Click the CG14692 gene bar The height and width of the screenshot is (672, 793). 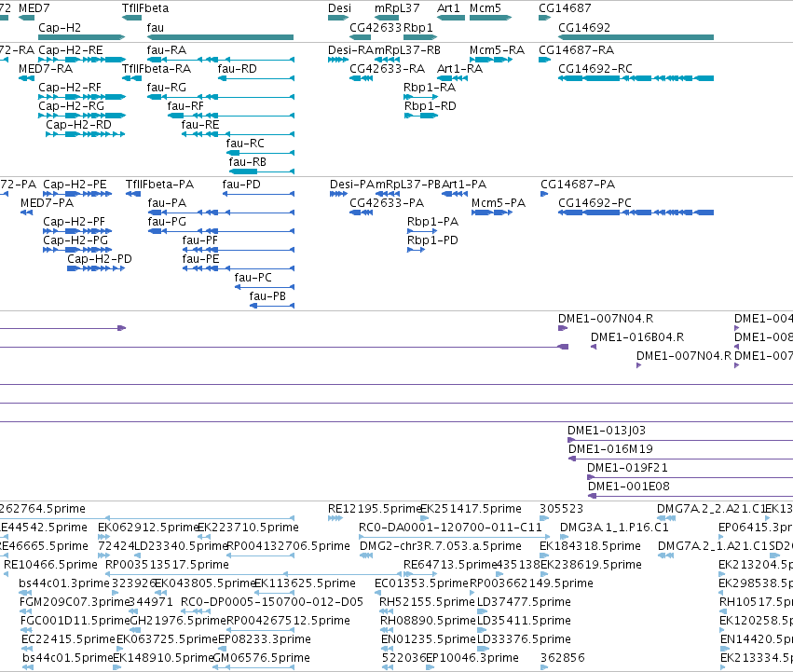[636, 37]
